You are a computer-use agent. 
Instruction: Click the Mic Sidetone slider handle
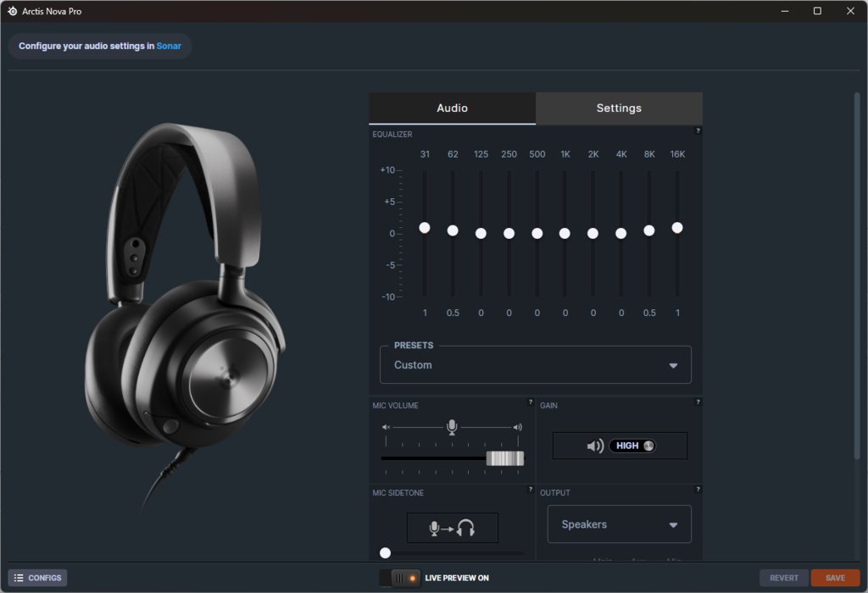pyautogui.click(x=386, y=552)
